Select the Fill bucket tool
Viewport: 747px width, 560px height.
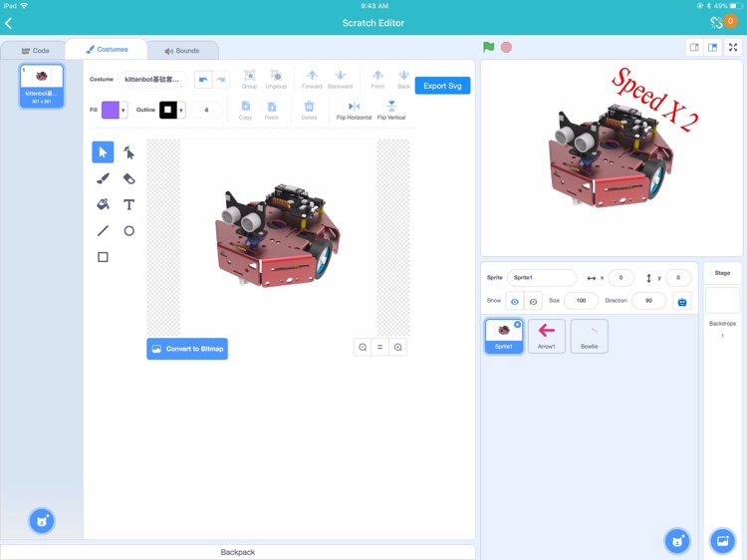pos(103,204)
